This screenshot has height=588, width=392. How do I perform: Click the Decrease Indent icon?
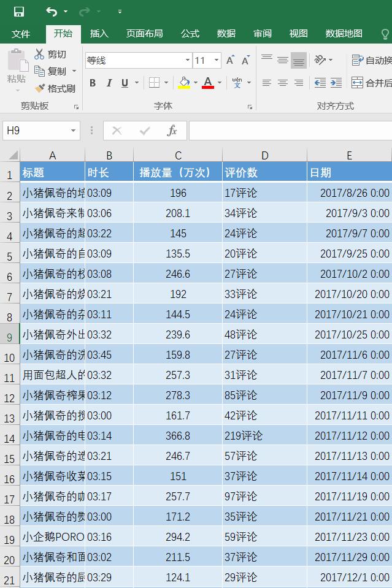pyautogui.click(x=320, y=83)
